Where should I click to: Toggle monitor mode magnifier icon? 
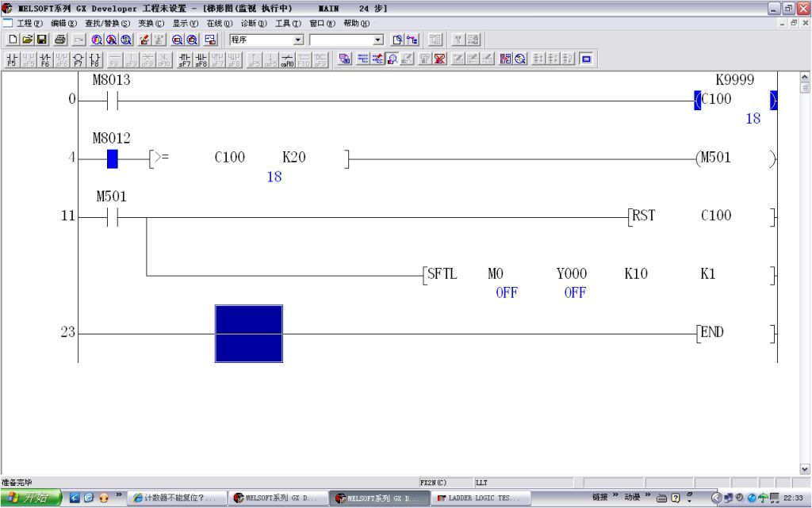coord(393,59)
